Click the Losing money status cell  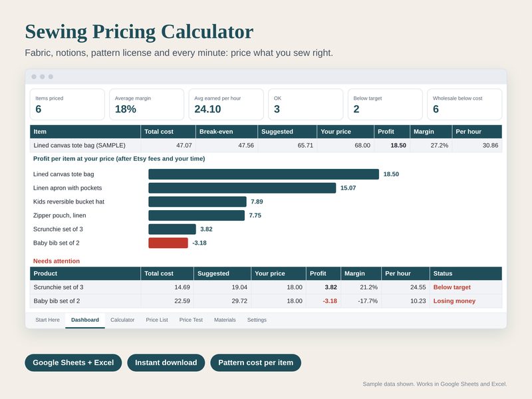466,301
